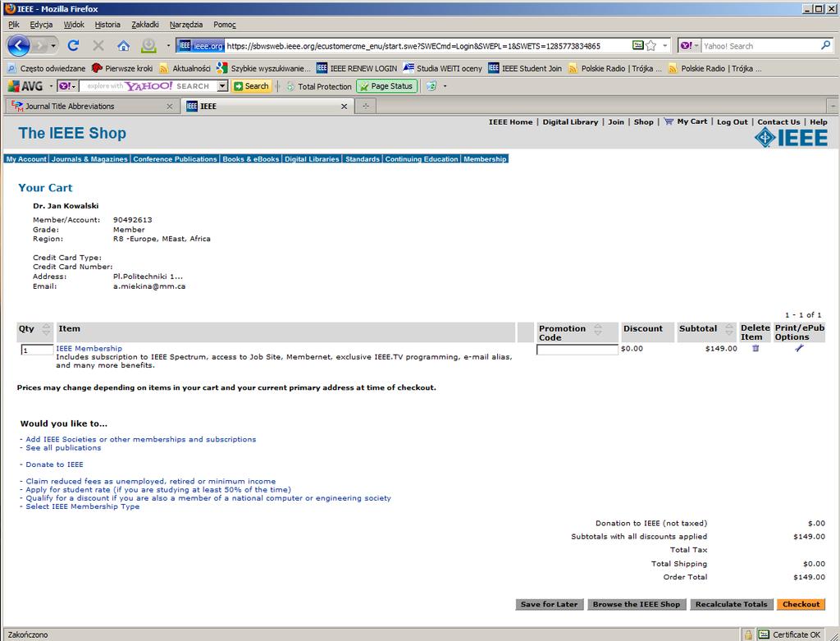The height and width of the screenshot is (641, 840).
Task: Click the IEEE Membership item link
Action: (89, 348)
